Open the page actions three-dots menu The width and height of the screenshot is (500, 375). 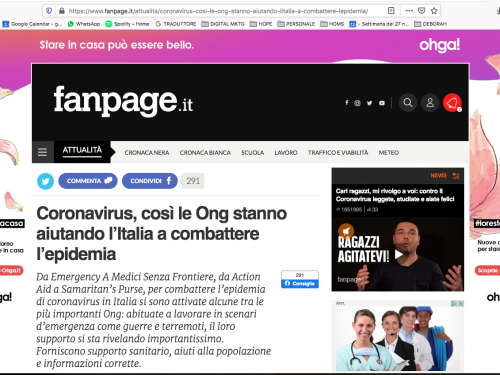click(x=409, y=11)
